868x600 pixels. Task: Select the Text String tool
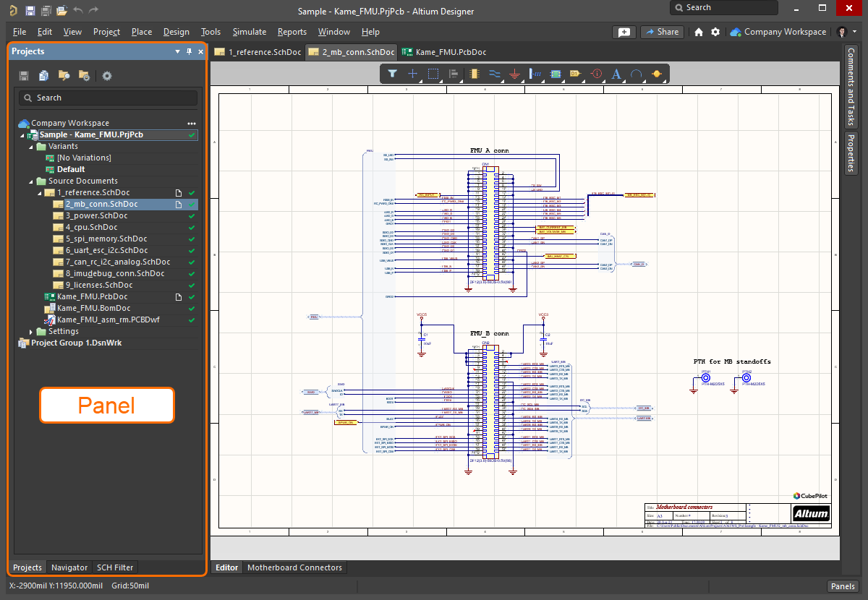[616, 74]
